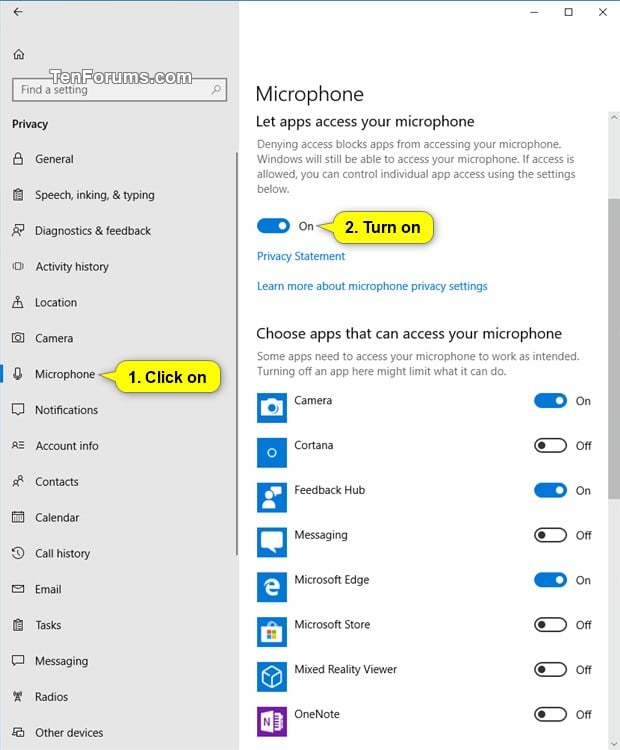Click the main pane vertical scrollbar thumb

tap(614, 349)
